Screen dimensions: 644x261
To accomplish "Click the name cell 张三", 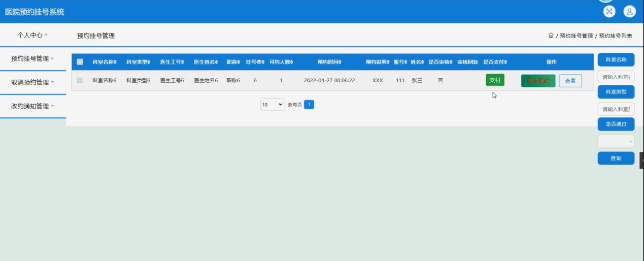I will [x=417, y=80].
